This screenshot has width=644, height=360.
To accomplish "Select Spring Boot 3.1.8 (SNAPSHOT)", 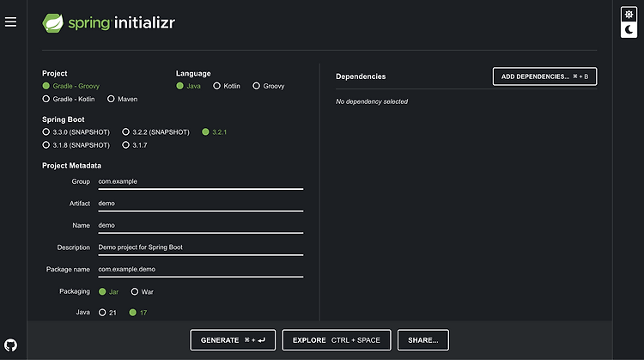I will click(x=76, y=145).
